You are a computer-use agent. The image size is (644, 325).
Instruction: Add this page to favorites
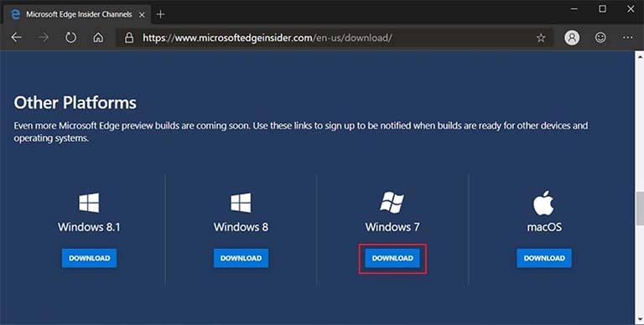[x=541, y=38]
